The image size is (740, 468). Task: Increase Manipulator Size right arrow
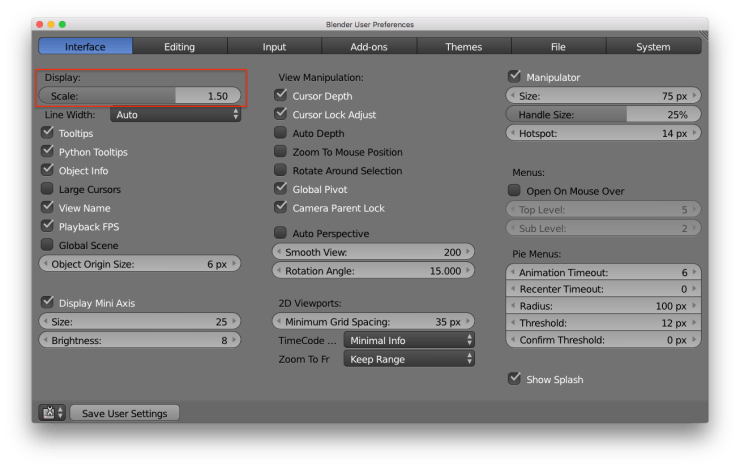[694, 96]
